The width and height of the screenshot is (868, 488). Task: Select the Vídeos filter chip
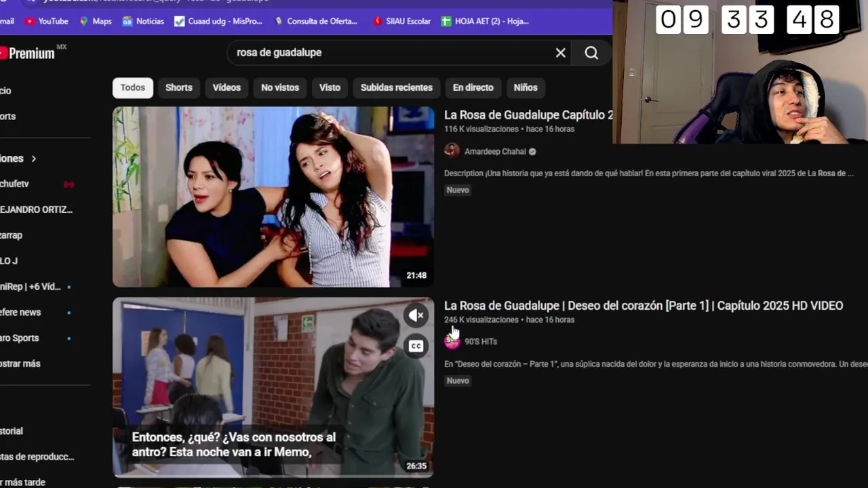pos(226,87)
